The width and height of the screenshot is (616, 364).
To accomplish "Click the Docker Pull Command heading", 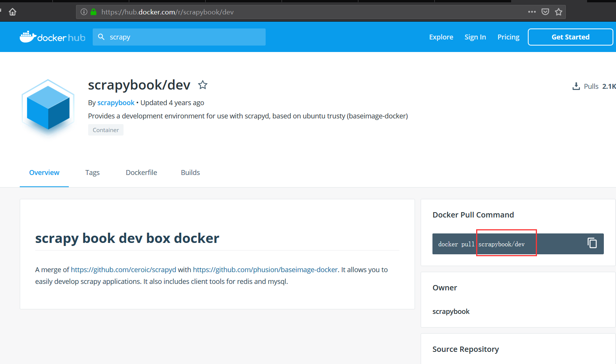I will (x=473, y=215).
